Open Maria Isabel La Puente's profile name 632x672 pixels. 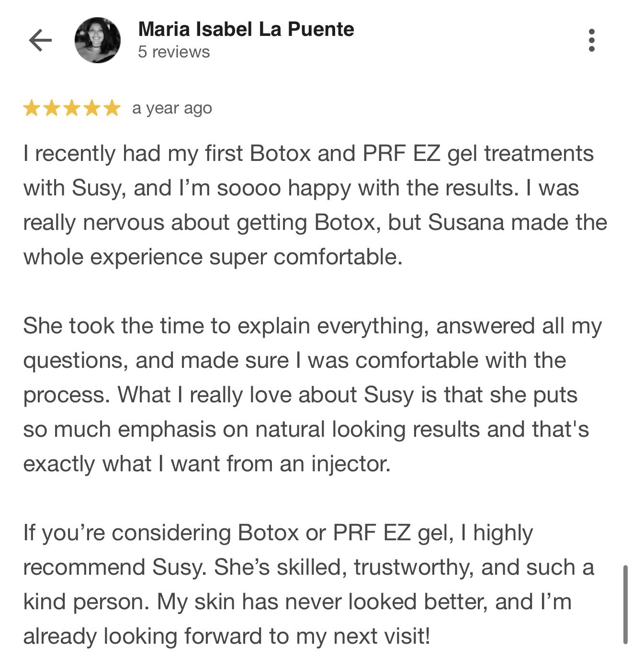tap(246, 30)
